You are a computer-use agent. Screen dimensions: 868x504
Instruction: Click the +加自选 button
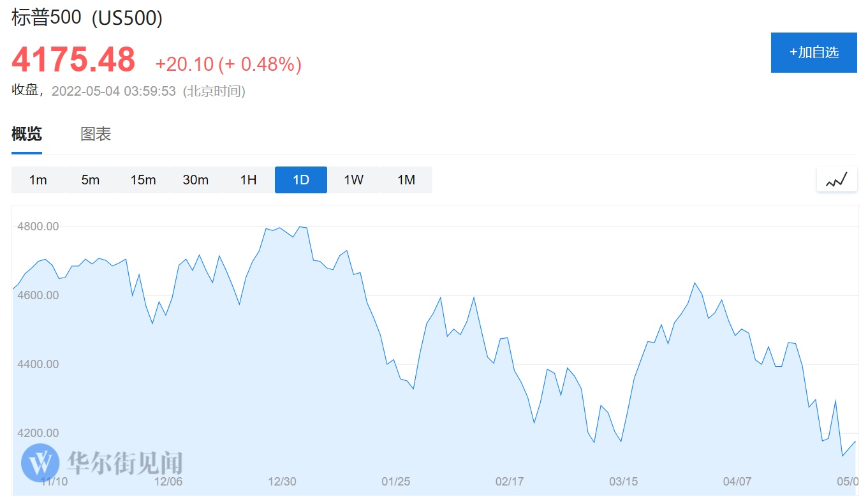[814, 52]
